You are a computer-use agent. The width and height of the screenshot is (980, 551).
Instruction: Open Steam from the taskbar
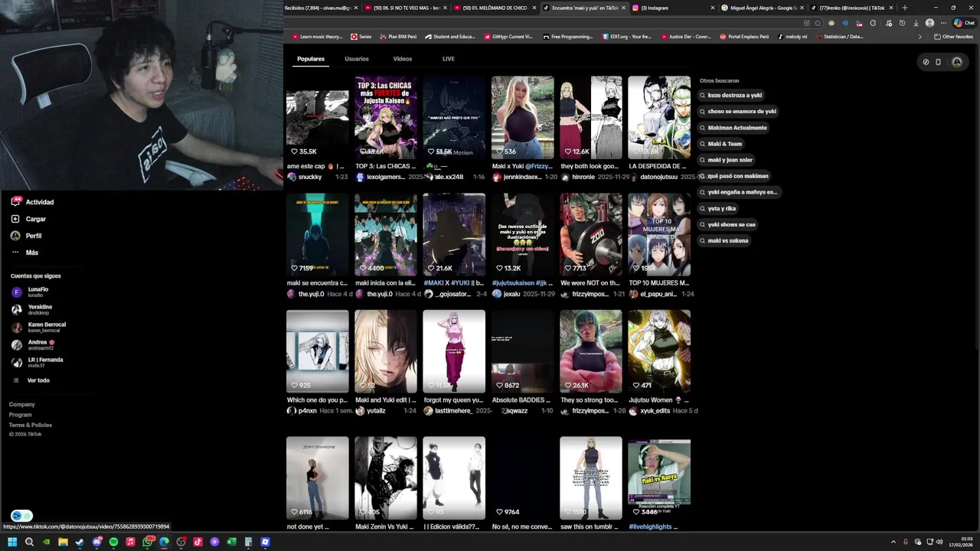[80, 542]
